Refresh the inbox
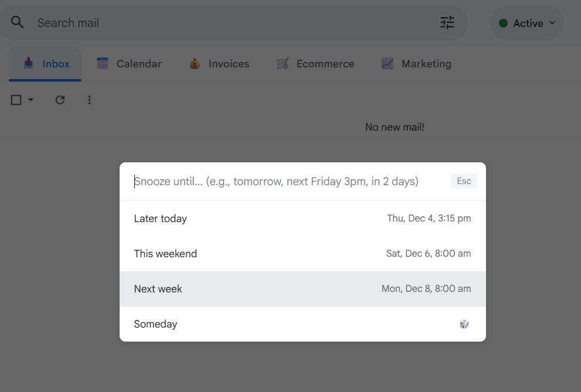Viewport: 581px width, 392px height. click(x=60, y=100)
